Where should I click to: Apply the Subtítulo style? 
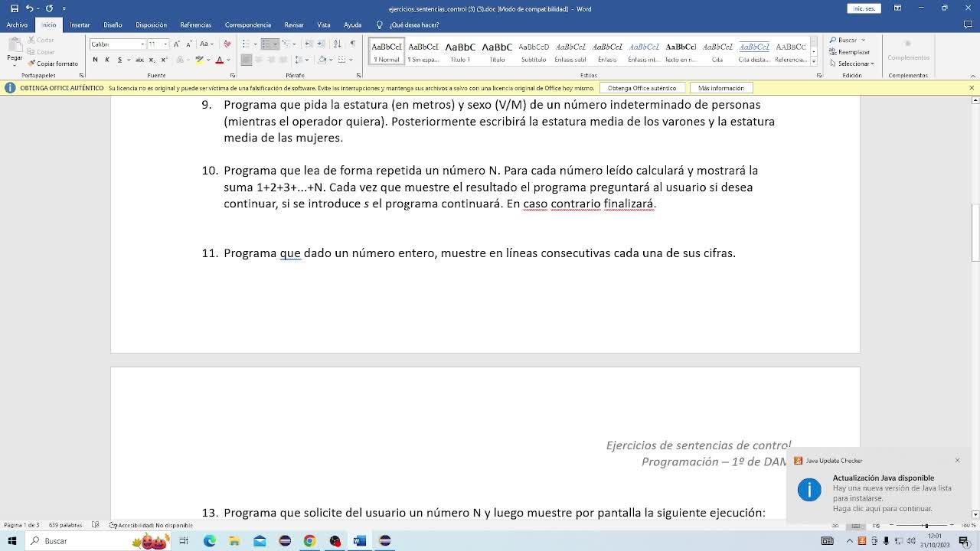[x=534, y=51]
